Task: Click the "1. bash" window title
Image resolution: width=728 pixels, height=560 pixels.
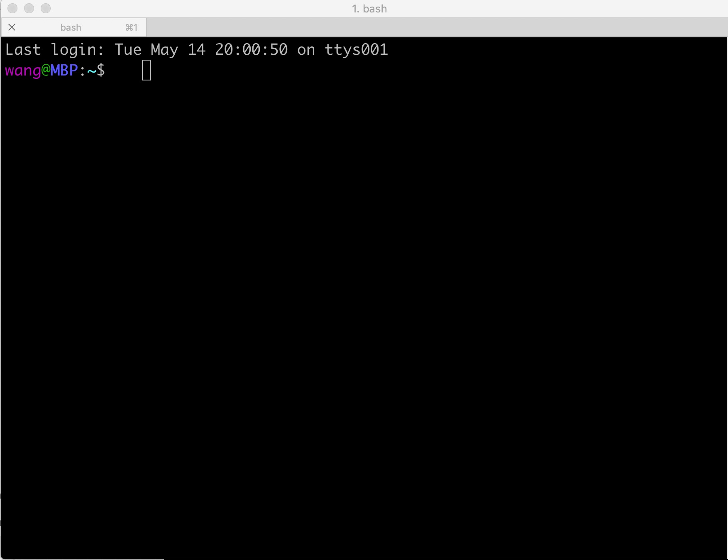Action: (369, 9)
